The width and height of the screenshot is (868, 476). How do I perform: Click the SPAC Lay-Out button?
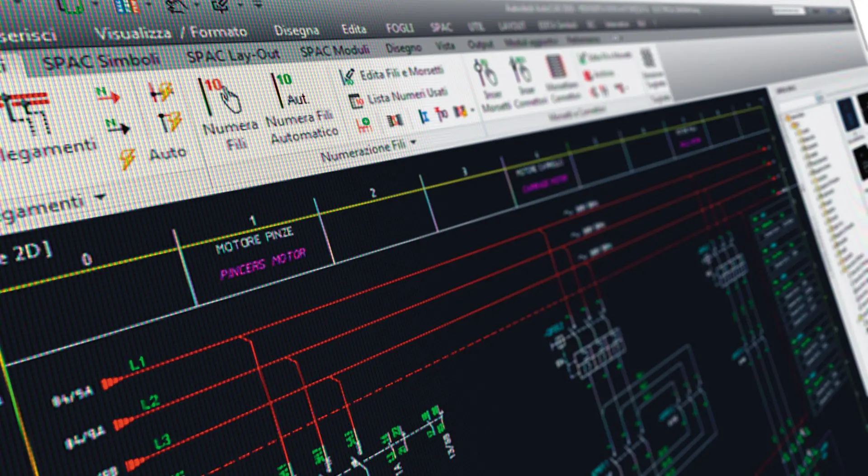click(x=234, y=54)
